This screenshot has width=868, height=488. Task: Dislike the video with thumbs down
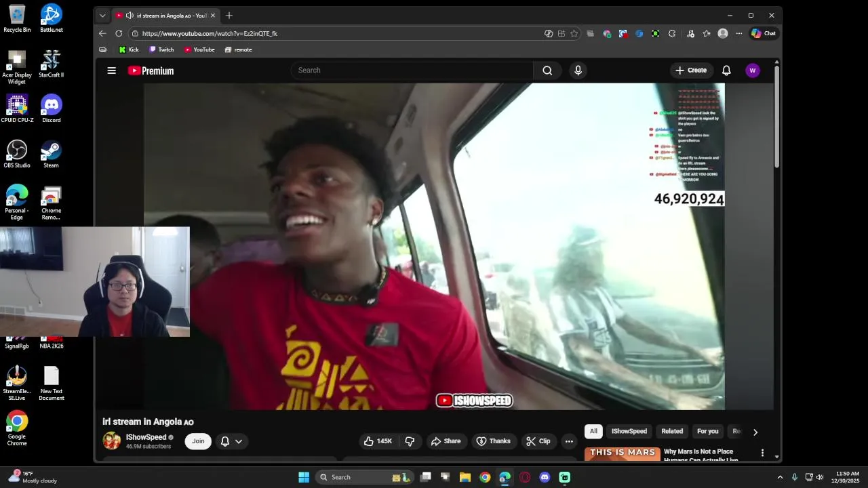410,441
